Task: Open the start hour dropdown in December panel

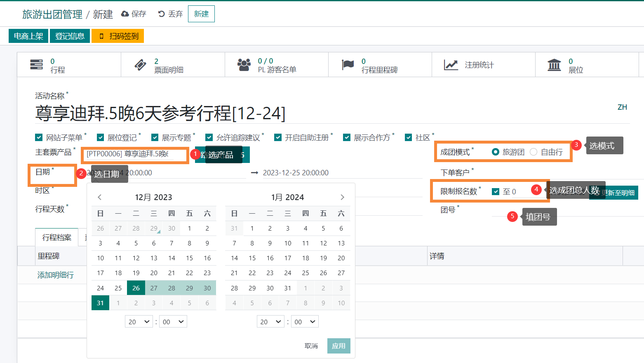Action: [x=139, y=322]
